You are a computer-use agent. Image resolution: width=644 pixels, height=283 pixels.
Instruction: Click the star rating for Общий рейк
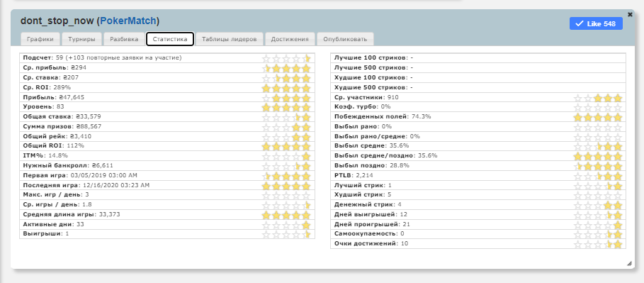pyautogui.click(x=286, y=137)
